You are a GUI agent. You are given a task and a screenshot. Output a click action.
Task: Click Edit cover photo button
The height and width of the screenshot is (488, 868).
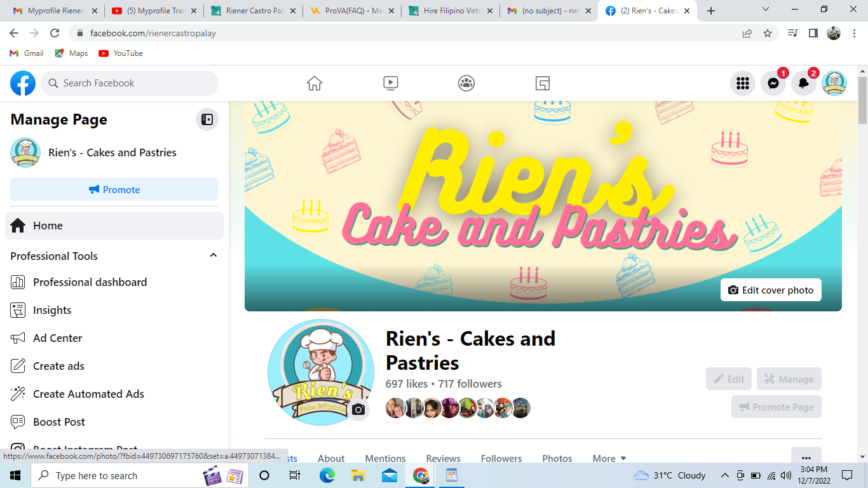pos(771,290)
